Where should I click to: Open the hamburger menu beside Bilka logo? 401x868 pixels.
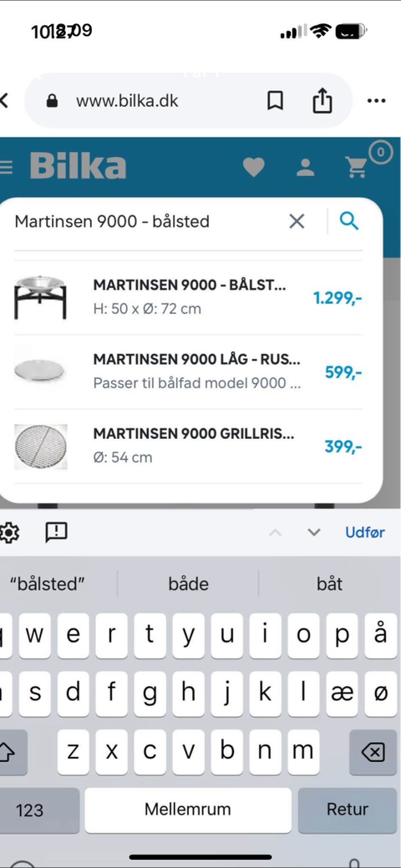(6, 167)
